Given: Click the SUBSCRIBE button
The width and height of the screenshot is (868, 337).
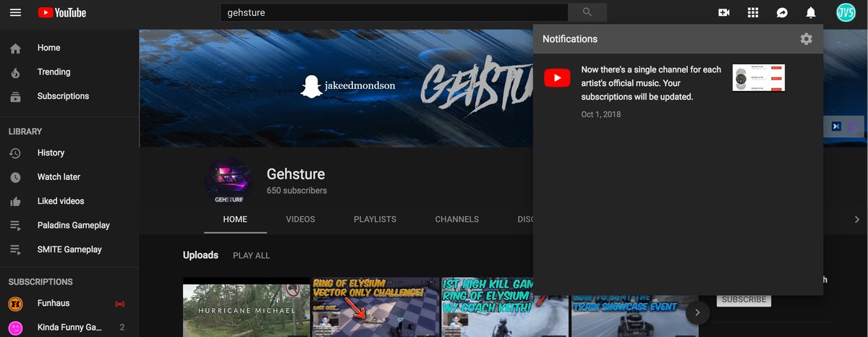Looking at the screenshot, I should (x=744, y=299).
